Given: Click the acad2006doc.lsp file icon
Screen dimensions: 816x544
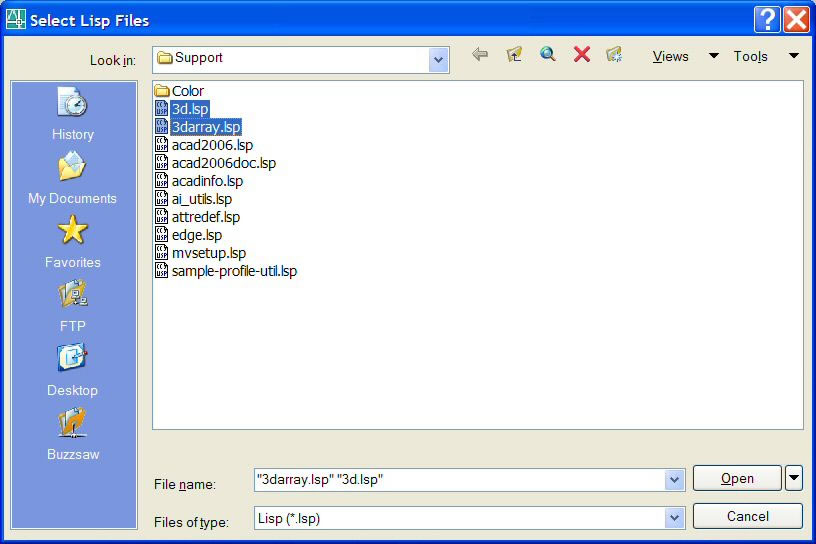Looking at the screenshot, I should [x=162, y=163].
